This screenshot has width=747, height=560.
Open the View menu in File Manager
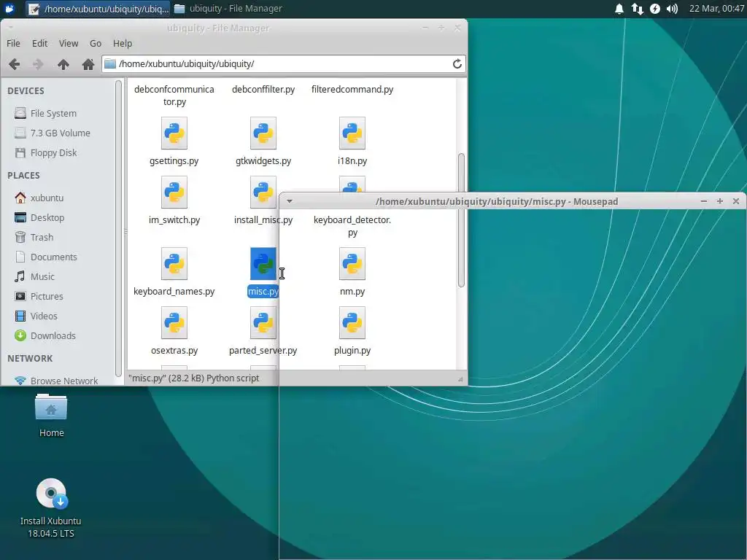coord(69,43)
